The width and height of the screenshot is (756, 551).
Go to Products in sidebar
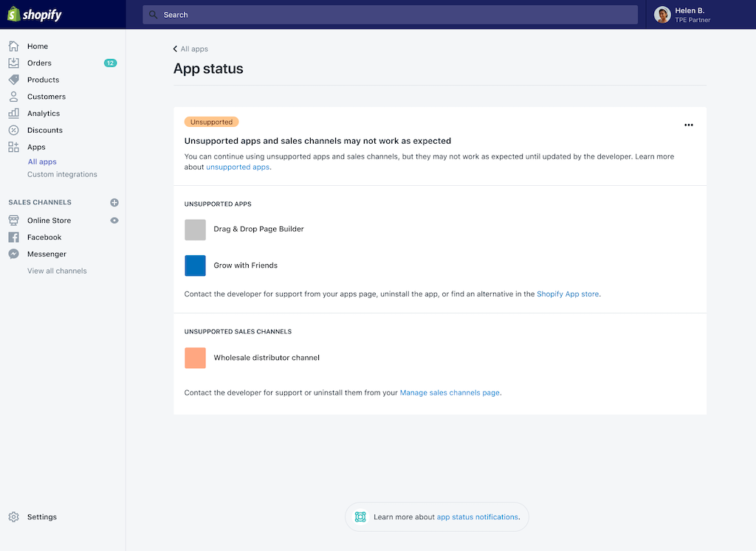click(x=43, y=80)
